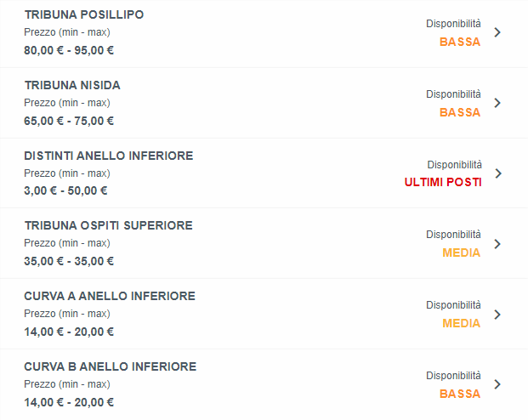Screen dimensions: 528x420
Task: Open Tribuna Nisida chevron arrow
Action: pos(497,103)
